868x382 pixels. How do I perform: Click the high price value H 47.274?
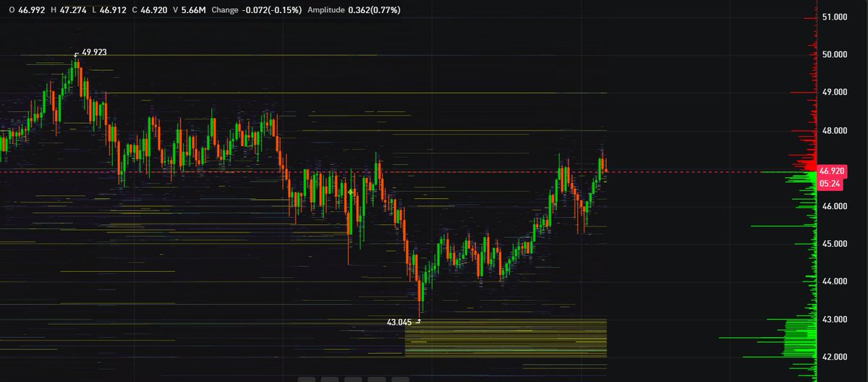click(69, 10)
